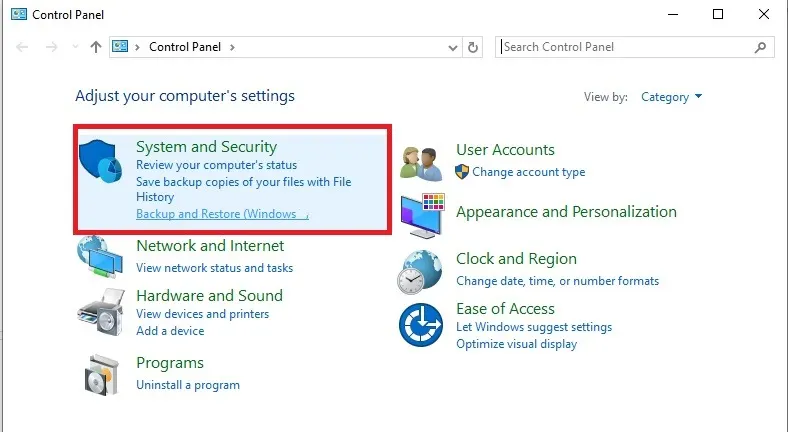Open the address bar history dropdown arrow
The image size is (788, 432).
(x=453, y=48)
